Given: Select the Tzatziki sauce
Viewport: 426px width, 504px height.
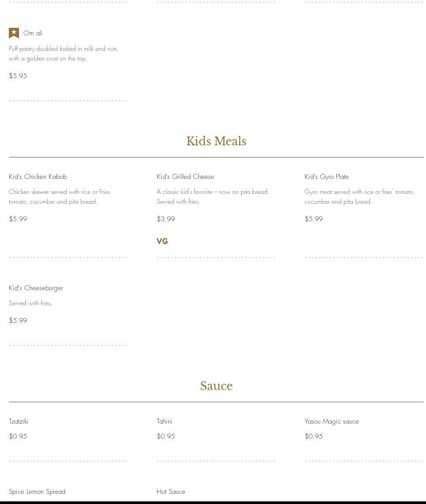Looking at the screenshot, I should (19, 421).
